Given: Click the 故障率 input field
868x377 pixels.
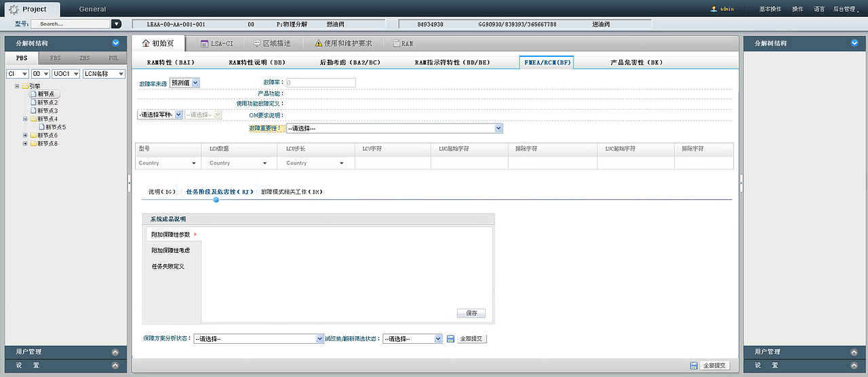Looking at the screenshot, I should [x=321, y=83].
